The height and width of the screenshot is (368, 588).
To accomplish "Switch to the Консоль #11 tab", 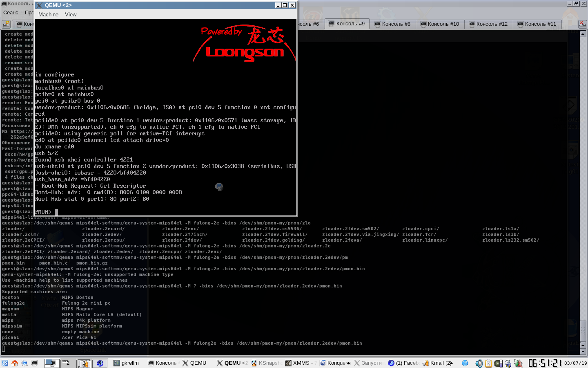I will tap(537, 24).
